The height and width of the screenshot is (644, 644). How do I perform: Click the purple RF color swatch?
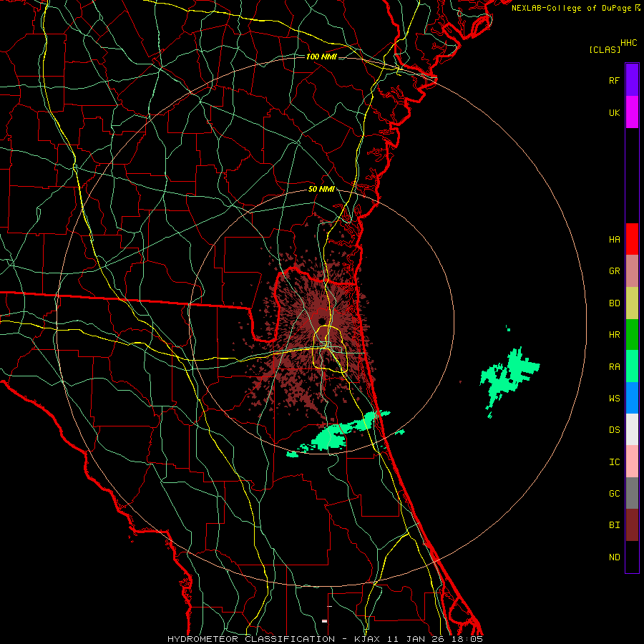[632, 80]
